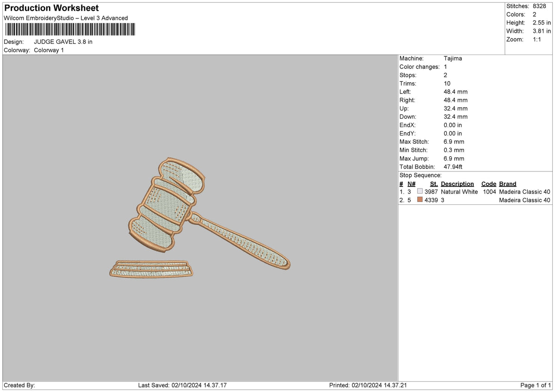
Task: Select the Brand column header
Action: (x=507, y=184)
